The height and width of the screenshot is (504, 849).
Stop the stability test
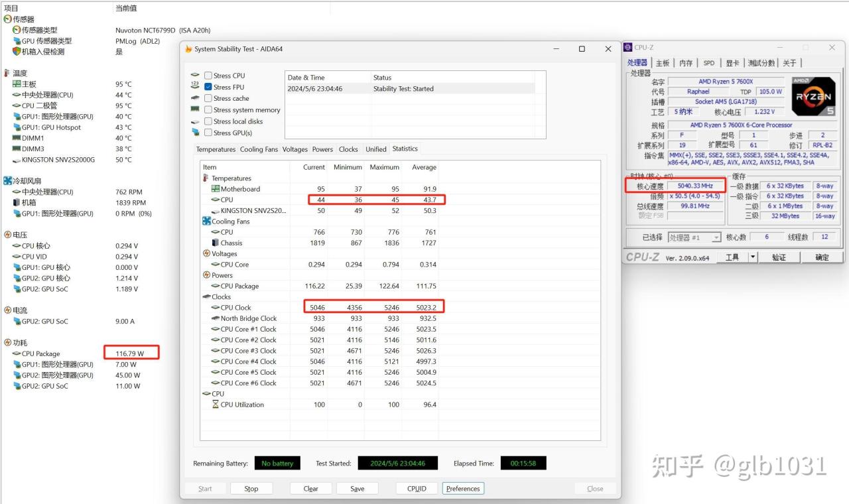251,489
